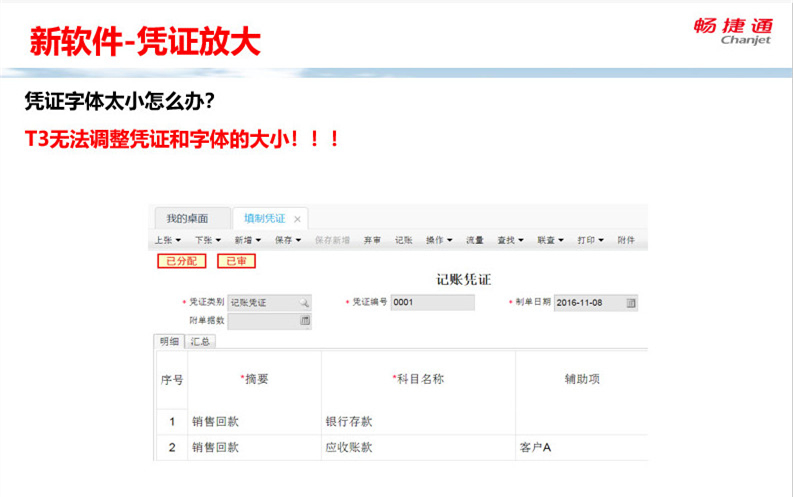The height and width of the screenshot is (497, 793).
Task: Select the 填制凭证 tab
Action: coord(265,218)
